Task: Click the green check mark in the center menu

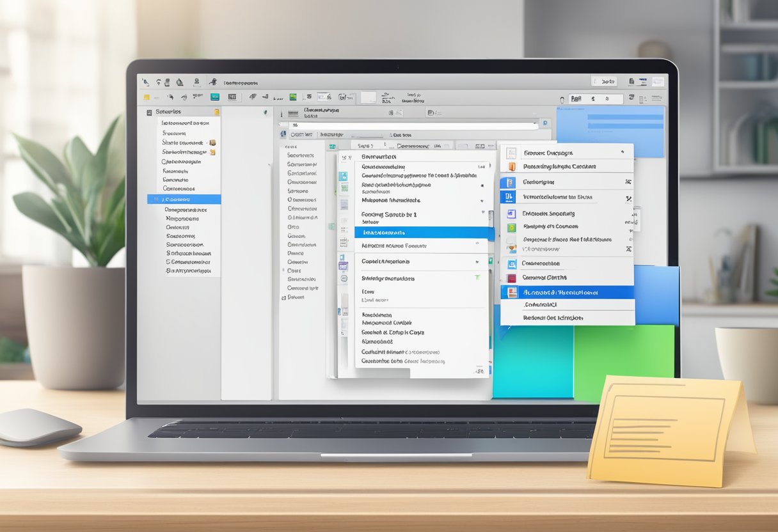Action: [477, 278]
